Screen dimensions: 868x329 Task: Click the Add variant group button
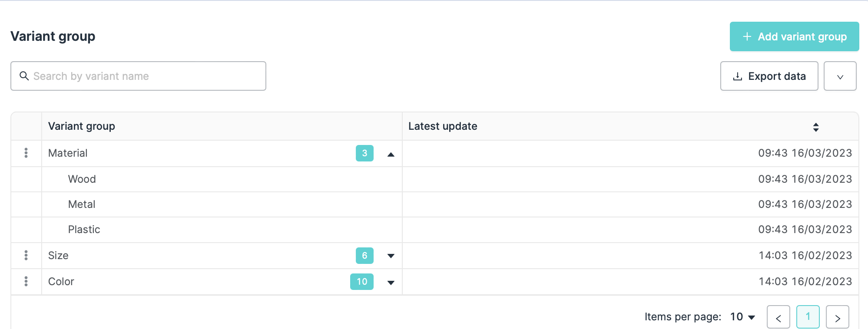tap(794, 36)
